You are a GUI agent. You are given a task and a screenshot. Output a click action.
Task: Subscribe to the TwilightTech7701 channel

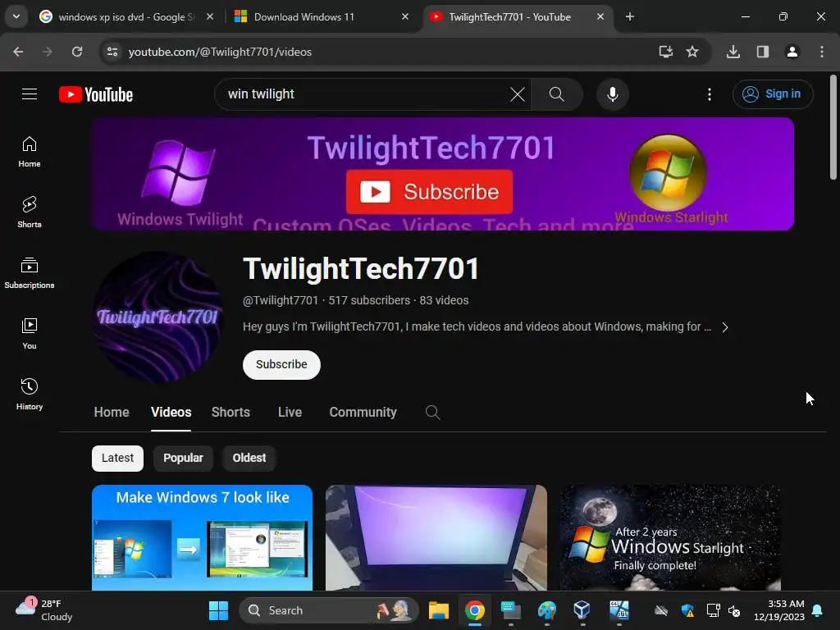[x=281, y=365]
